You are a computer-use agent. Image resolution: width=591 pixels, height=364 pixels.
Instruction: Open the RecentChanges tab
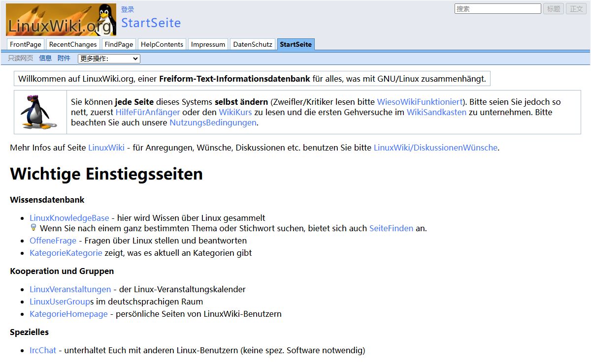point(73,44)
